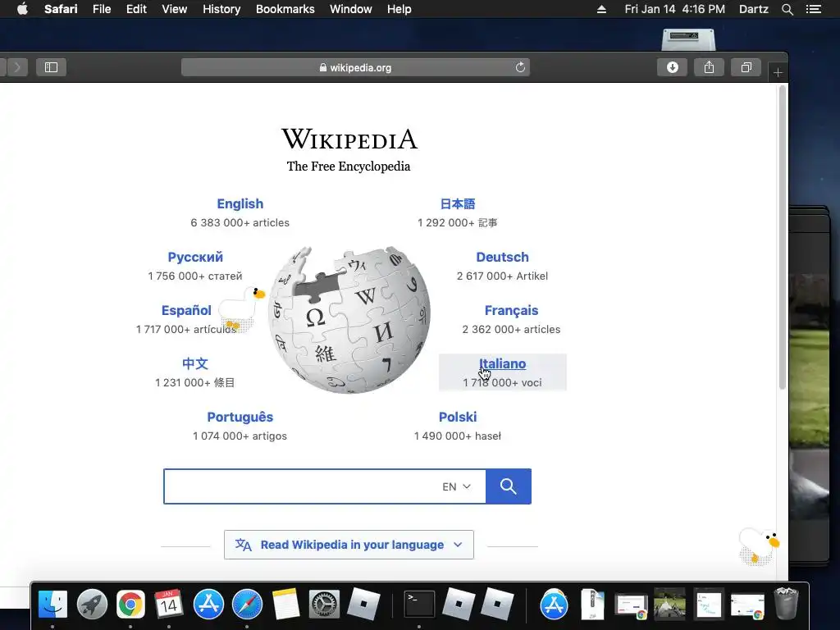Open the Italiano Wikipedia link
This screenshot has width=840, height=630.
click(502, 363)
